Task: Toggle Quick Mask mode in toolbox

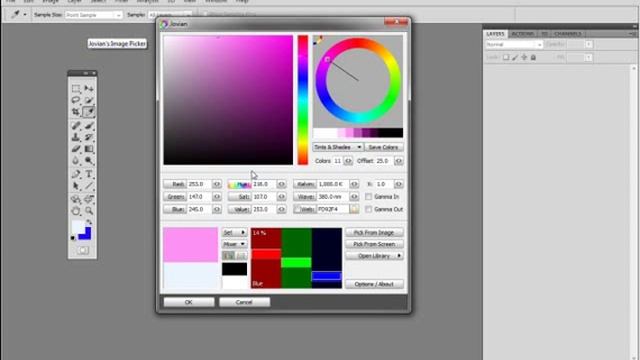Action: (x=82, y=250)
